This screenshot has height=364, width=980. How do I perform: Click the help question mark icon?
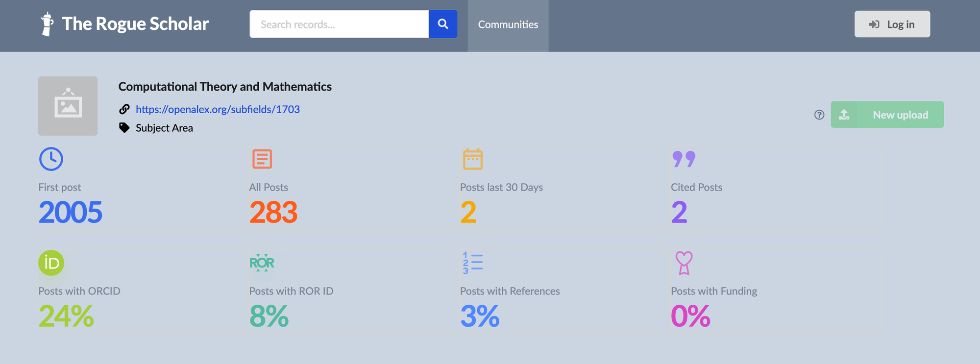819,115
